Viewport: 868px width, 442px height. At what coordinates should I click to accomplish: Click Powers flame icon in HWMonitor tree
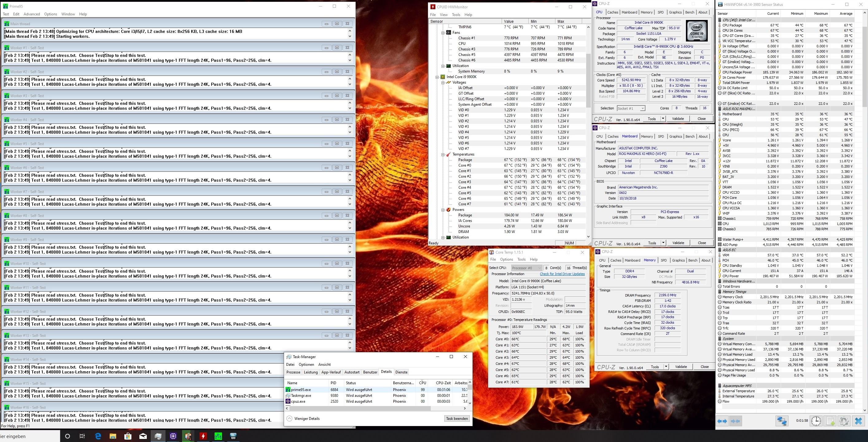click(x=449, y=210)
